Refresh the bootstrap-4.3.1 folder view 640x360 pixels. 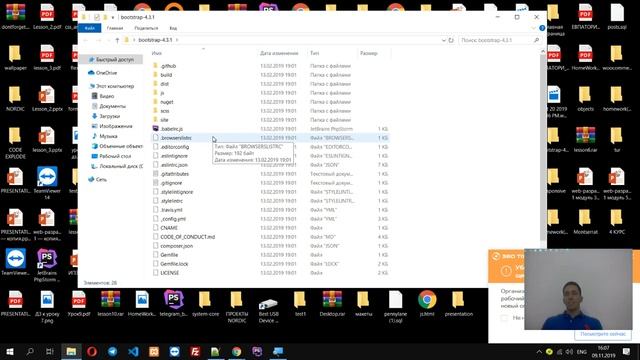point(451,40)
